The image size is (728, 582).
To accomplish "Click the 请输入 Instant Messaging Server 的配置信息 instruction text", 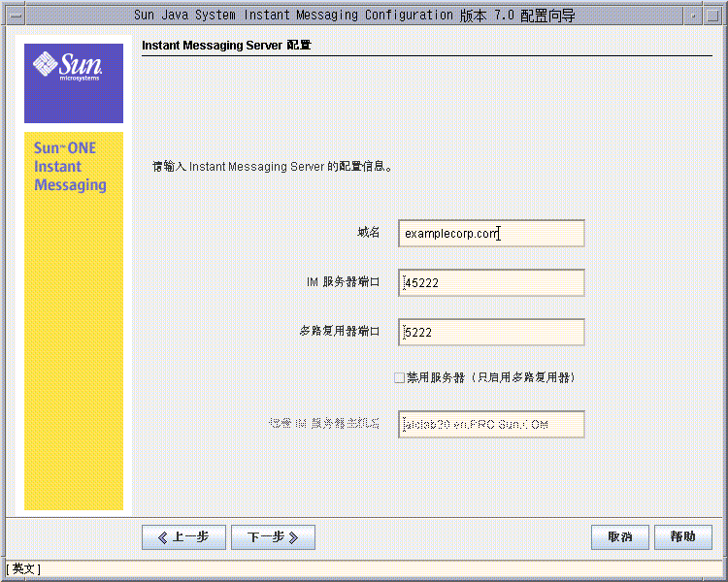I will click(272, 166).
